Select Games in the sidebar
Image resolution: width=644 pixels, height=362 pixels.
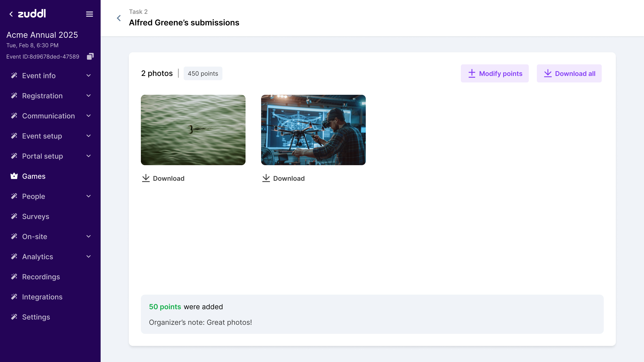click(x=34, y=176)
